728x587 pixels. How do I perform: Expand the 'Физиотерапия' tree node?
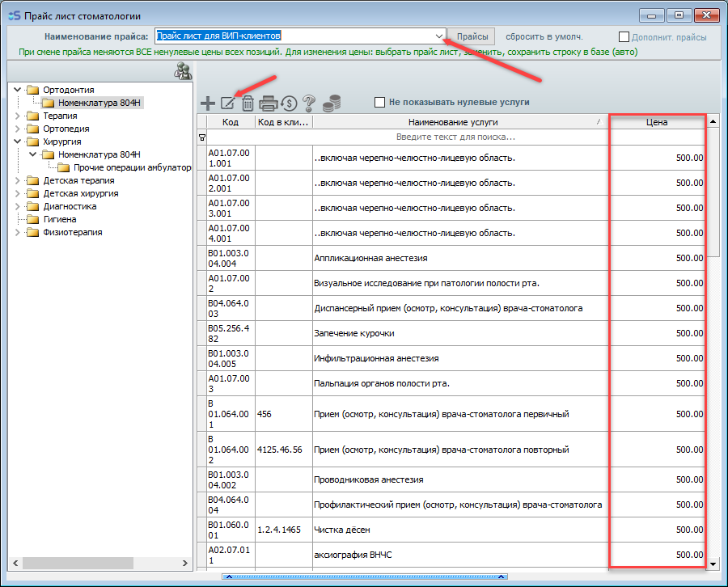(x=18, y=232)
